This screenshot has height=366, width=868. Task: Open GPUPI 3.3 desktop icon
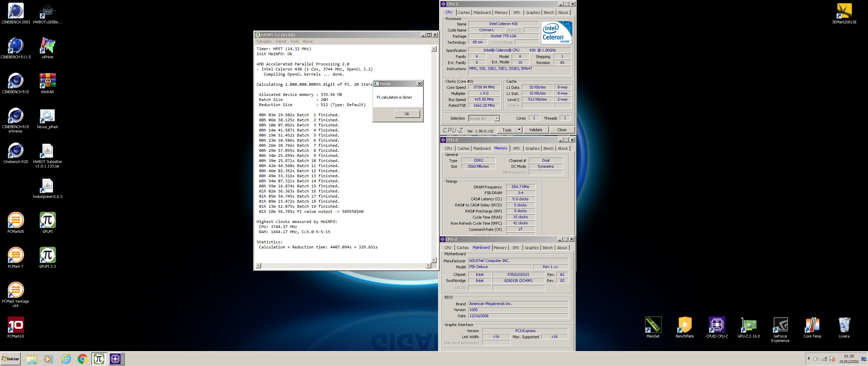pyautogui.click(x=47, y=258)
